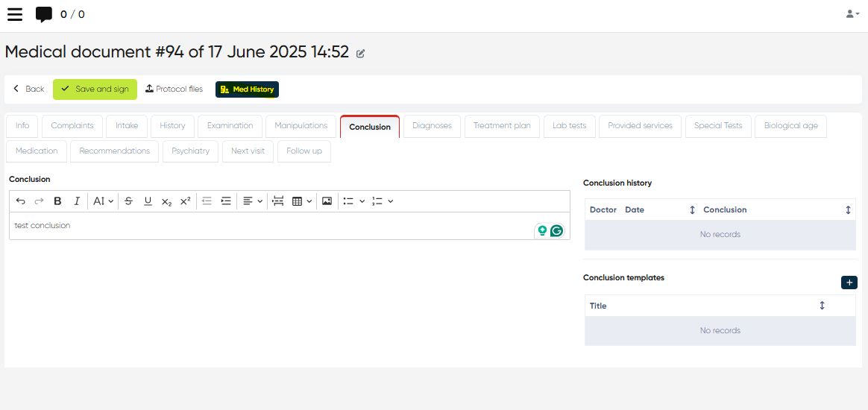Open the Treatment plan tab
This screenshot has width=868, height=410.
pyautogui.click(x=502, y=126)
